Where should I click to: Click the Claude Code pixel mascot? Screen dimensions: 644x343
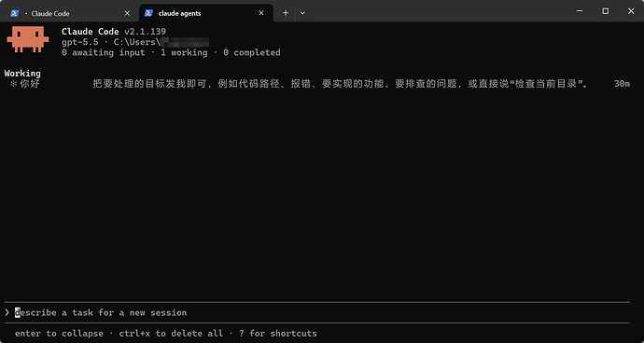tap(28, 39)
